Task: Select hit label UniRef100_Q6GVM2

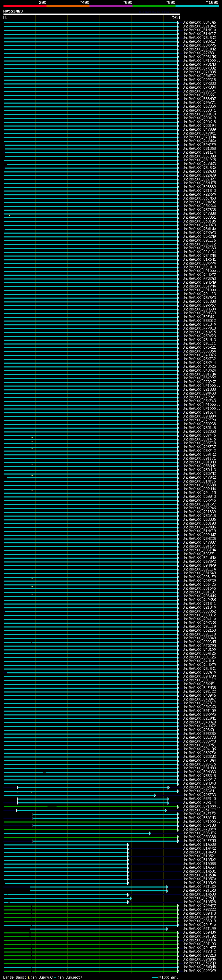Action: click(x=199, y=473)
